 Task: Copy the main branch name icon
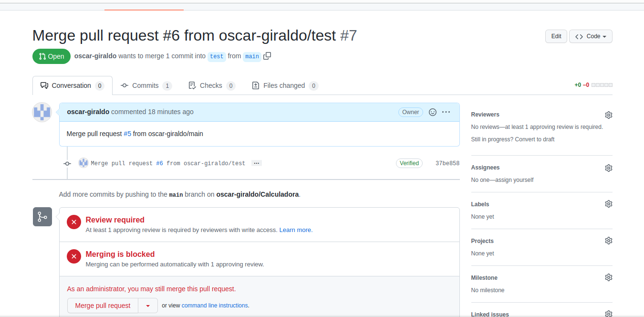coord(267,56)
